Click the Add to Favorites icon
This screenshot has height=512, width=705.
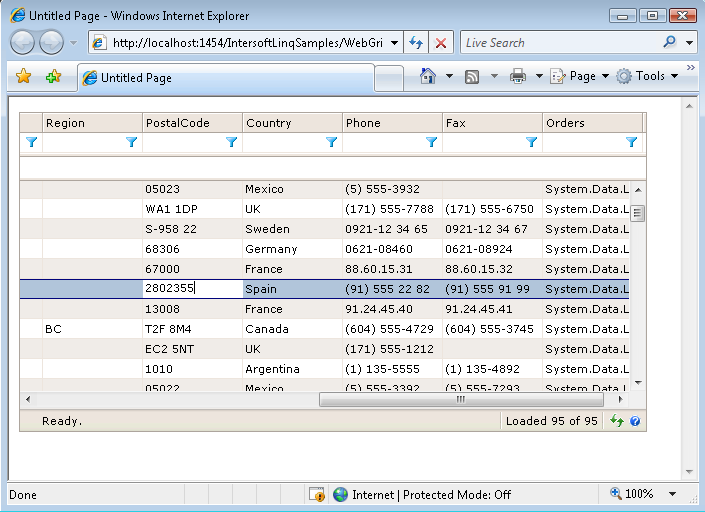point(53,77)
